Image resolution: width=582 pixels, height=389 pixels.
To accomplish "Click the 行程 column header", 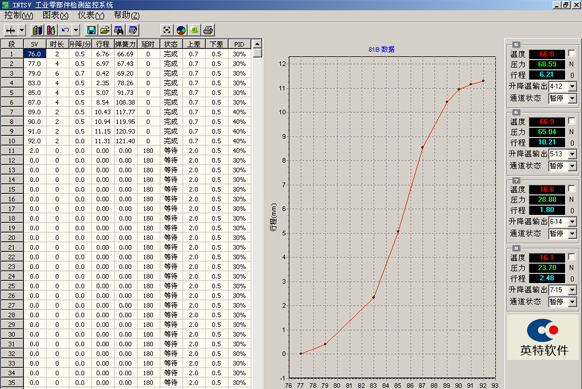I will point(102,44).
